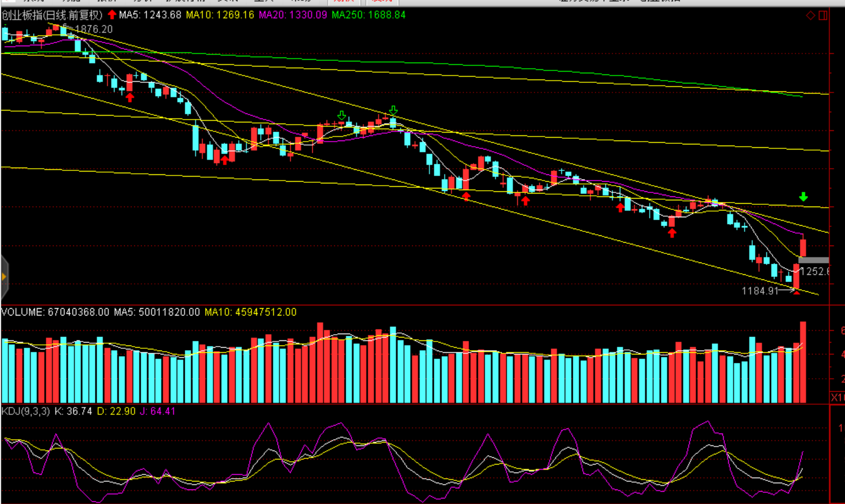Click the tallest rightmost red volume bar
This screenshot has width=845, height=504.
click(x=803, y=361)
